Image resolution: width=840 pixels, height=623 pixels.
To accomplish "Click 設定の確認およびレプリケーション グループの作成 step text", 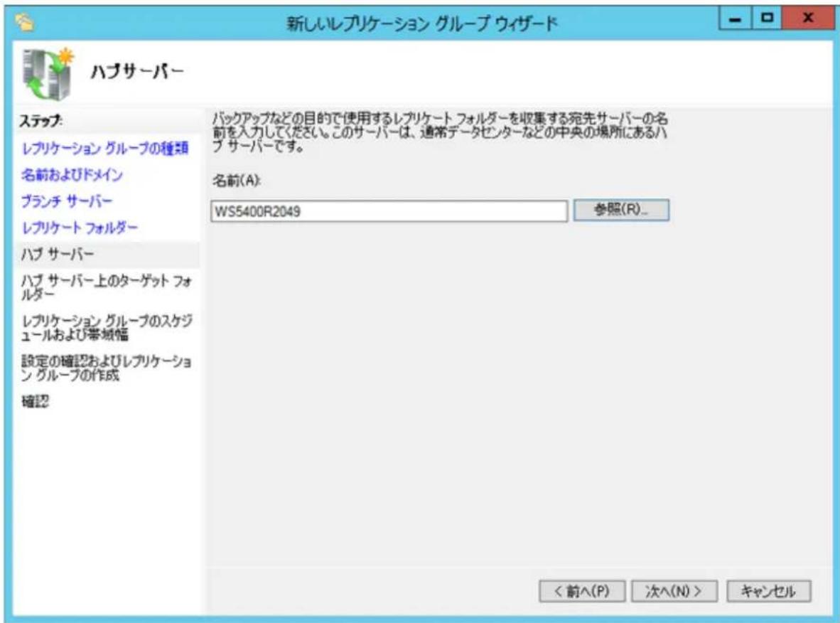I will pyautogui.click(x=106, y=368).
